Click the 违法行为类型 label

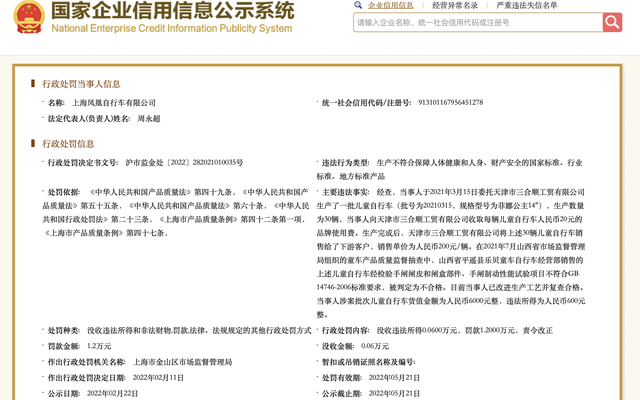click(x=345, y=163)
